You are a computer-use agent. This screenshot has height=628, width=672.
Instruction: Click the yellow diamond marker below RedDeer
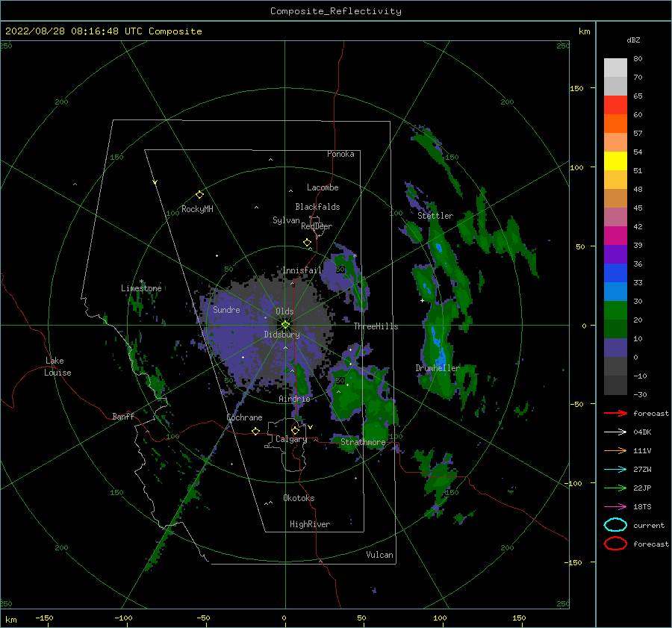[308, 243]
